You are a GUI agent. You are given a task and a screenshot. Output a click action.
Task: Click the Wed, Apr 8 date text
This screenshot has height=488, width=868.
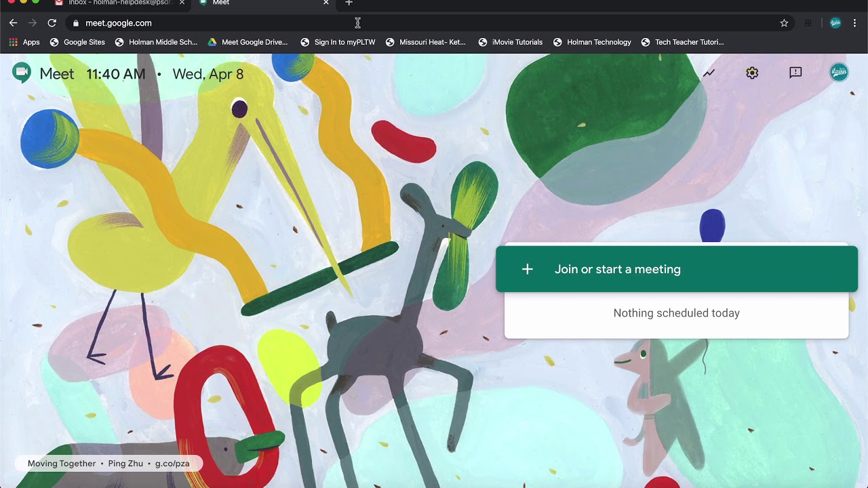coord(208,74)
